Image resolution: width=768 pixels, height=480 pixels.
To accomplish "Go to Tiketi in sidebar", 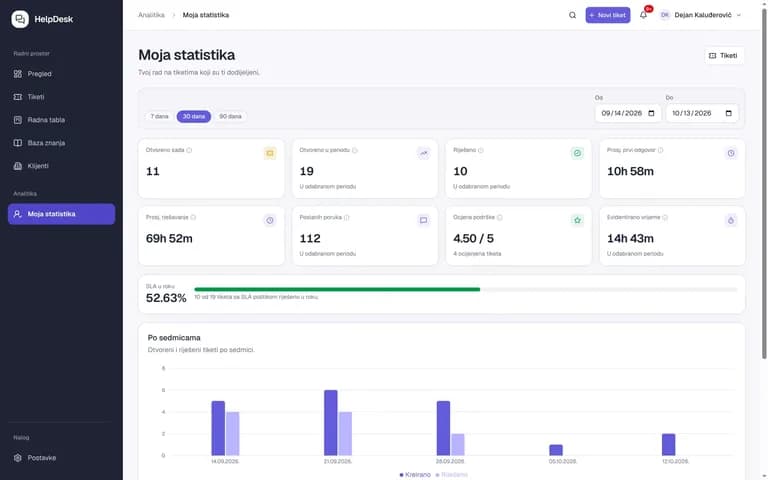I will click(x=61, y=97).
